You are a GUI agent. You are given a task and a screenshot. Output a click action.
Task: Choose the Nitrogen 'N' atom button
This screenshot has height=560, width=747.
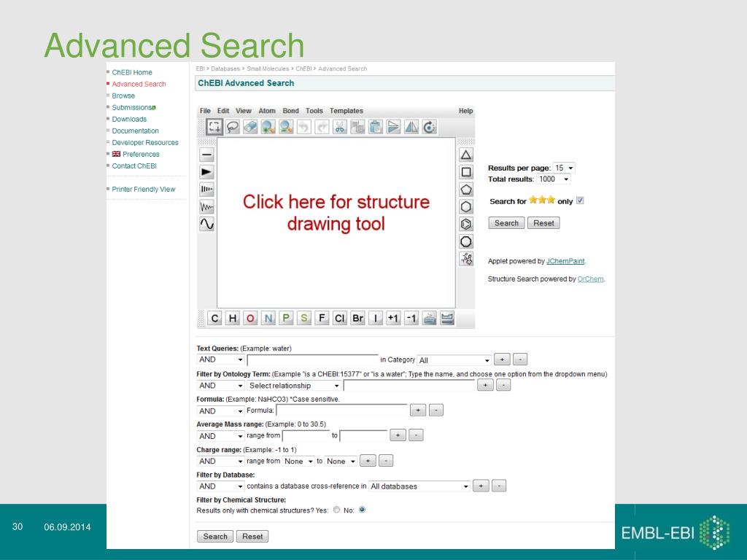tap(268, 318)
